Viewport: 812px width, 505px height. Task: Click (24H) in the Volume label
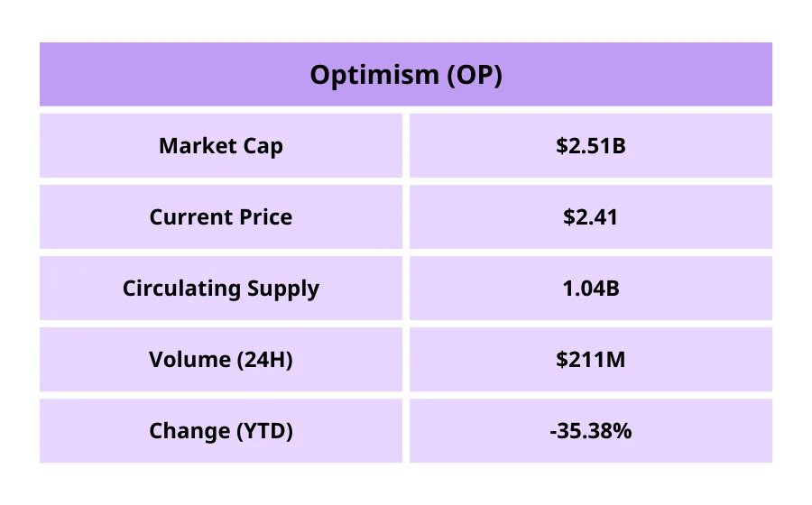(x=263, y=360)
